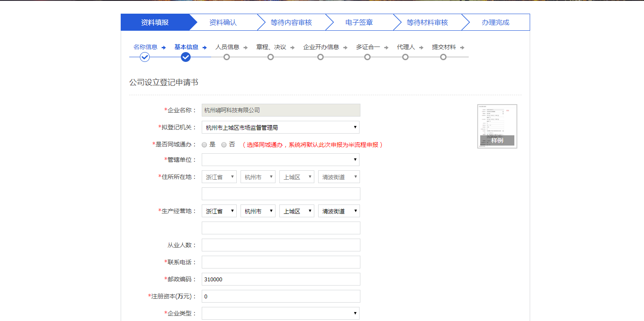Expand the 管辖单位 dropdown
Viewport: 644px width, 321px height.
pyautogui.click(x=280, y=160)
